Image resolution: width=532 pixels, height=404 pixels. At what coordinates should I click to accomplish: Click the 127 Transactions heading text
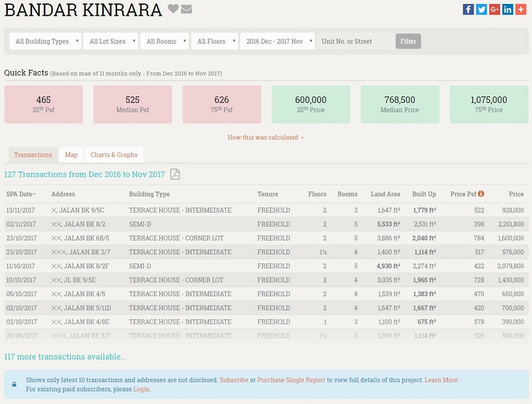click(x=84, y=174)
